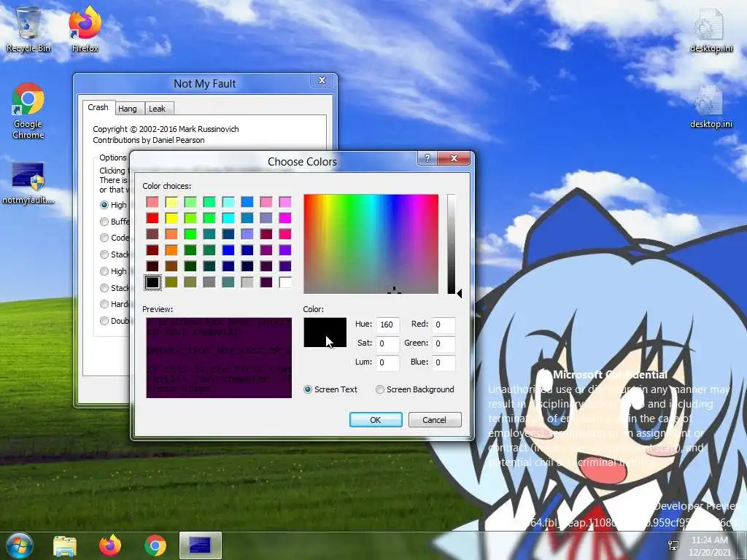747x560 pixels.
Task: Click the solid black Color sample box
Action: coord(325,332)
